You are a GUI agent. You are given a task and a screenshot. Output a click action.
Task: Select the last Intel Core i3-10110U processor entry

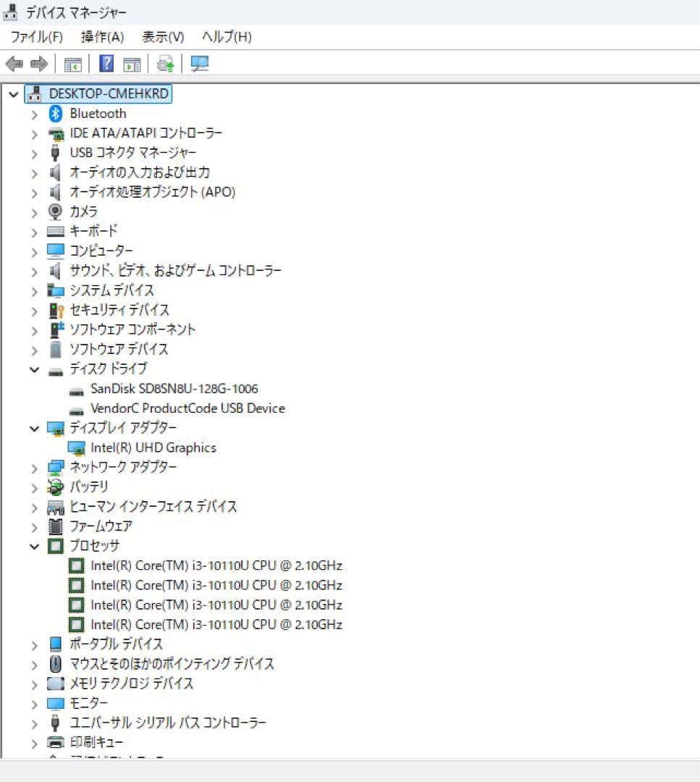click(x=216, y=624)
